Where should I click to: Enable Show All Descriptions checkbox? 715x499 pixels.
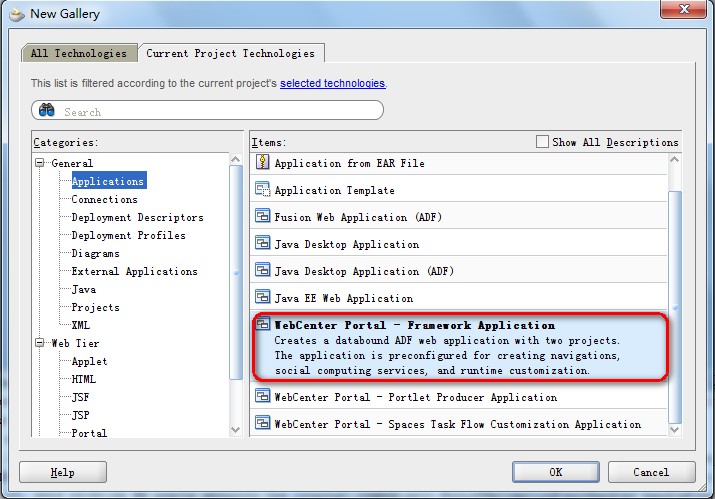[542, 141]
